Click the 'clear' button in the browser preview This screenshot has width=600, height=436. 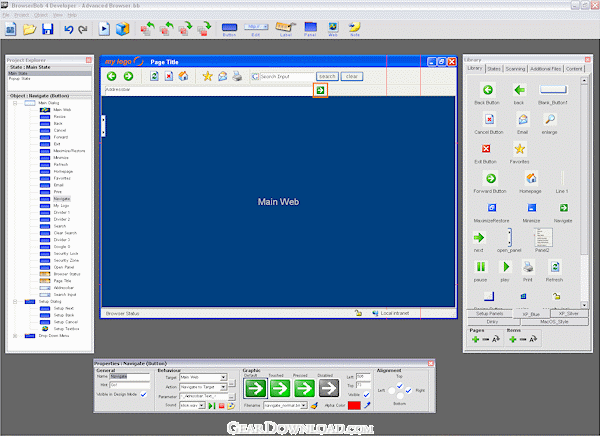coord(352,77)
